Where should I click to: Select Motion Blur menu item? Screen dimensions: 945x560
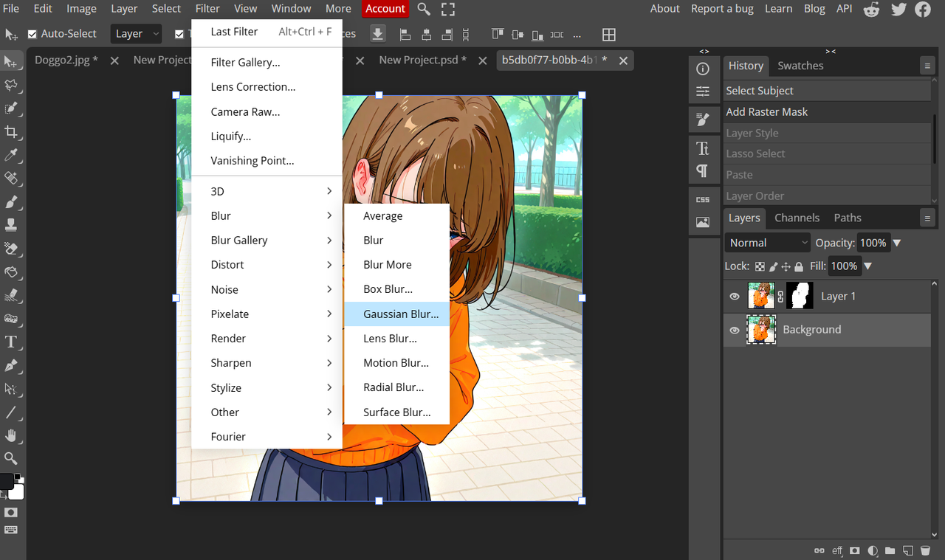click(396, 363)
